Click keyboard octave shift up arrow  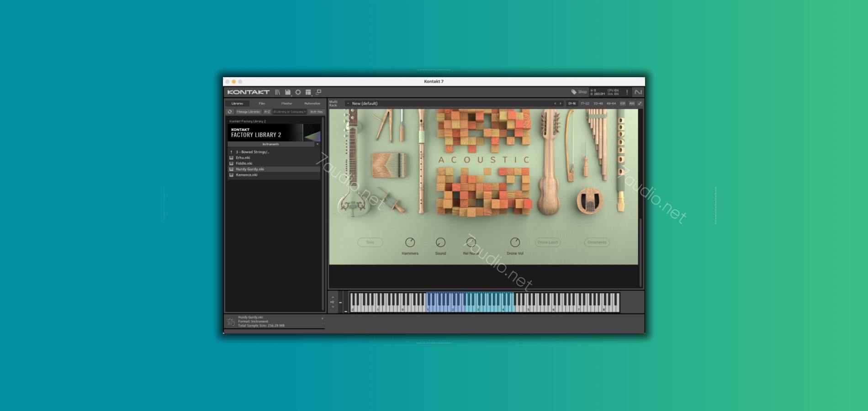point(333,297)
